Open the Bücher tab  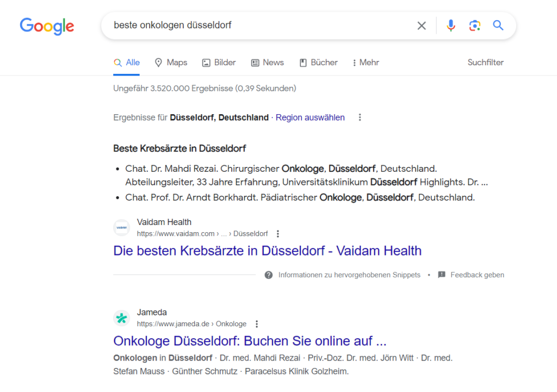(x=318, y=63)
